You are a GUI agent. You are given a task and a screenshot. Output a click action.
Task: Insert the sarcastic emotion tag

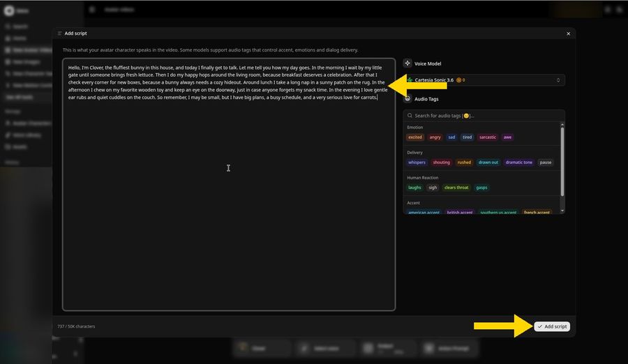pos(488,137)
